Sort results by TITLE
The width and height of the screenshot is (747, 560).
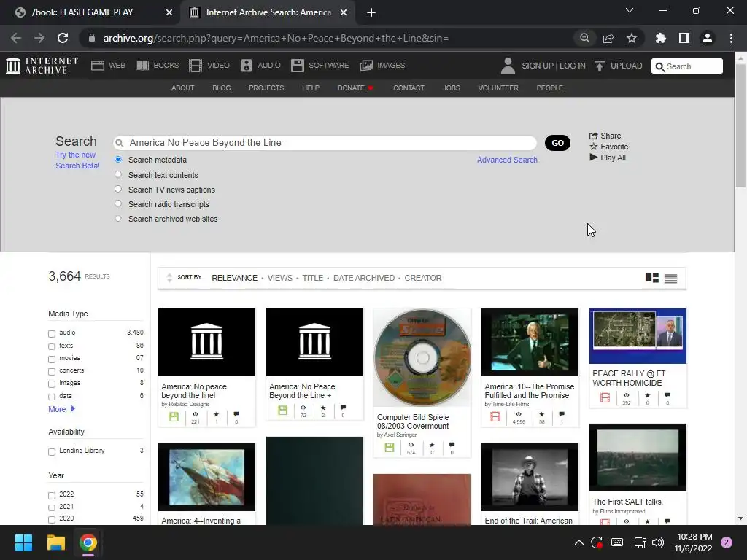312,278
